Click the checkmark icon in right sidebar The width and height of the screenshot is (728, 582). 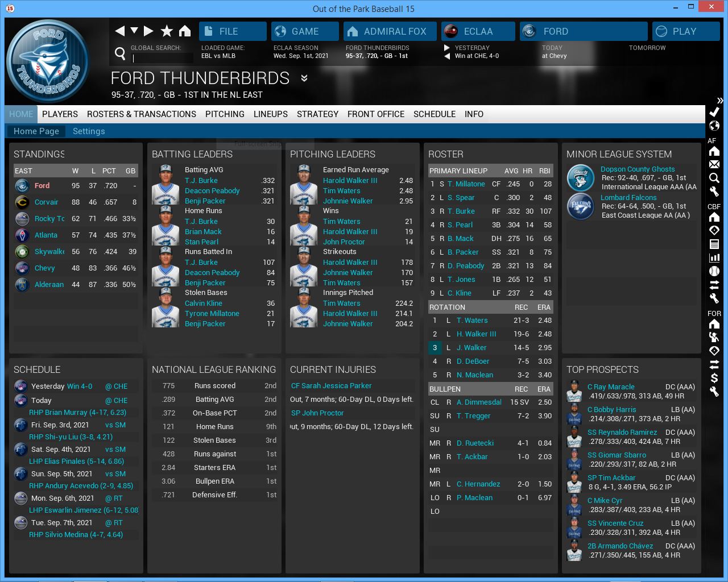(714, 112)
